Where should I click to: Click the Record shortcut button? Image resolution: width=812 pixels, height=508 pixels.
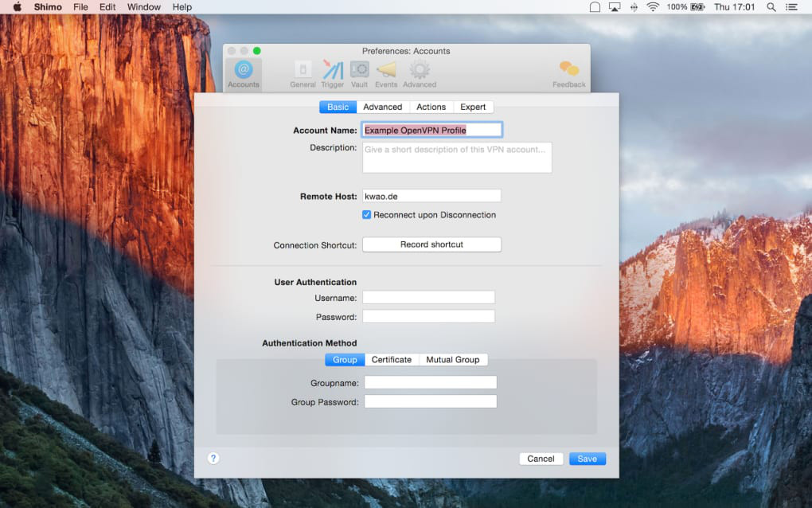pyautogui.click(x=432, y=244)
